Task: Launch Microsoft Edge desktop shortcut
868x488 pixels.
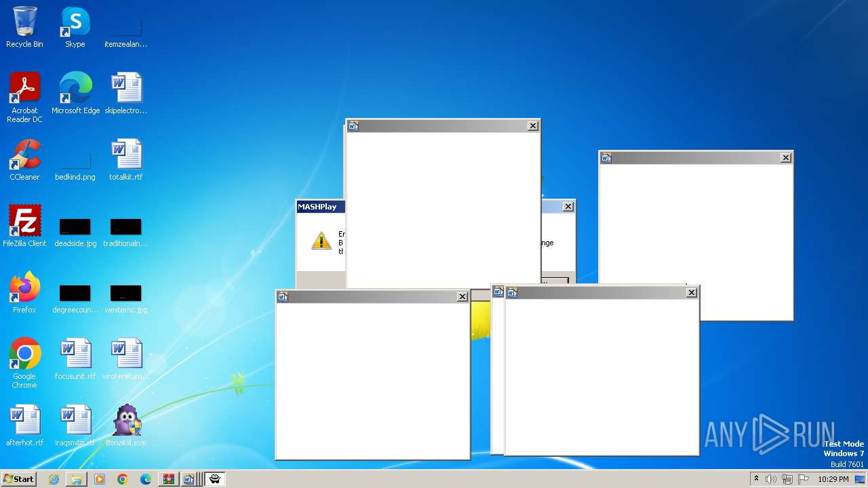Action: coord(75,94)
